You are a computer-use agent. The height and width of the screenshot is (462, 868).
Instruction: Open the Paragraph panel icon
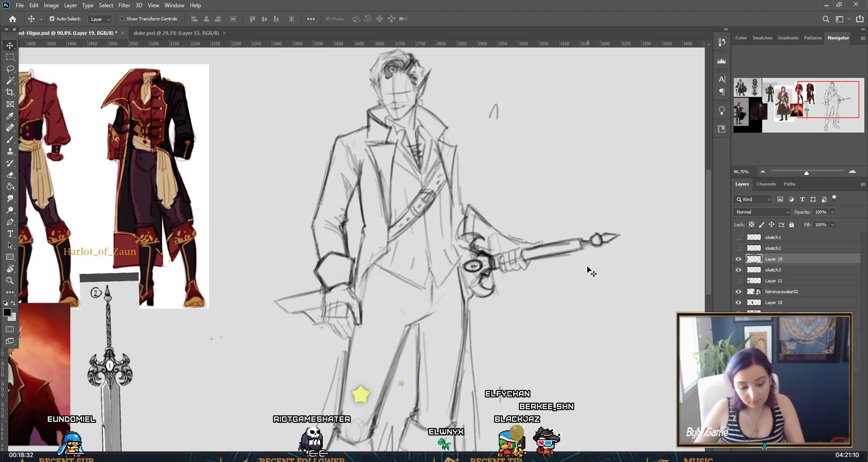tap(722, 92)
